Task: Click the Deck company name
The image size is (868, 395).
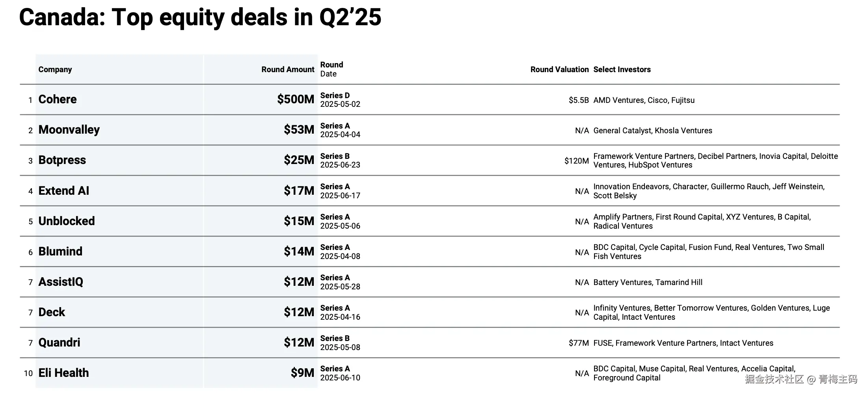Action: (x=52, y=312)
